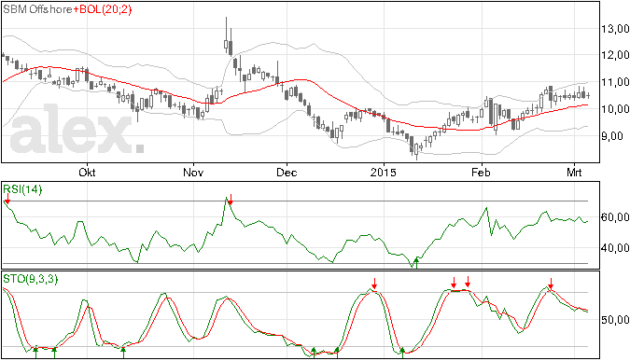Image resolution: width=644 pixels, height=361 pixels.
Task: Select the 10,00 price axis value
Action: click(x=615, y=109)
